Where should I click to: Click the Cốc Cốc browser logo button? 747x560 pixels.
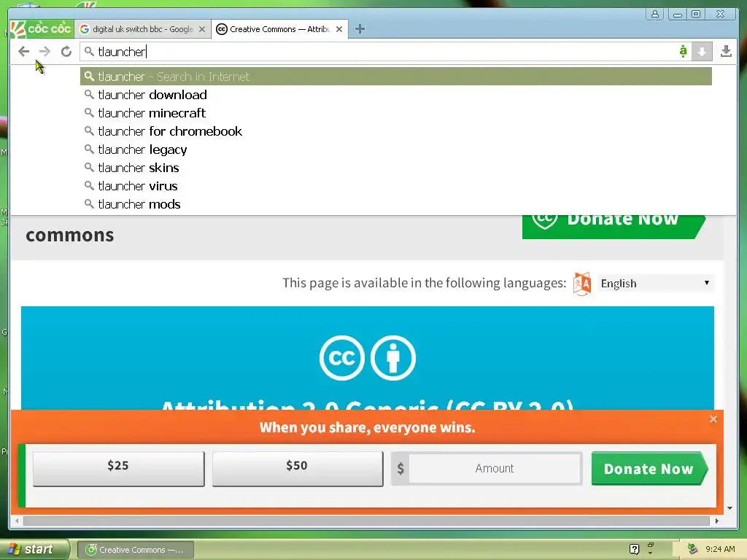(42, 29)
